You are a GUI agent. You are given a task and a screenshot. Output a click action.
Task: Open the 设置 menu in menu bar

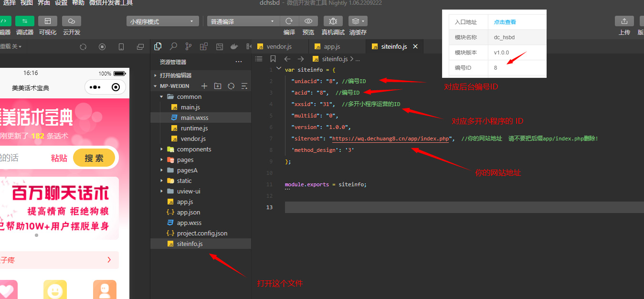coord(61,3)
